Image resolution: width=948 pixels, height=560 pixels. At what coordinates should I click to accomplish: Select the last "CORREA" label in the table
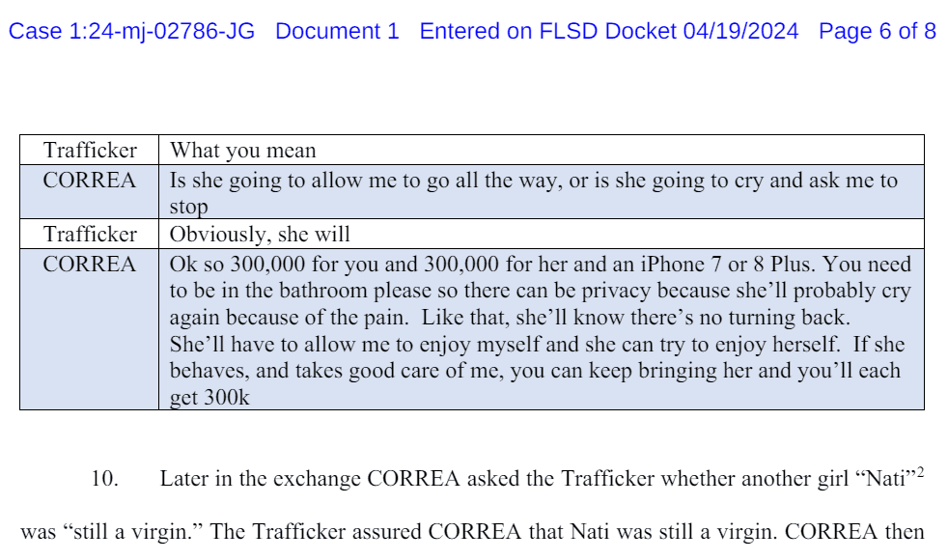(x=90, y=264)
